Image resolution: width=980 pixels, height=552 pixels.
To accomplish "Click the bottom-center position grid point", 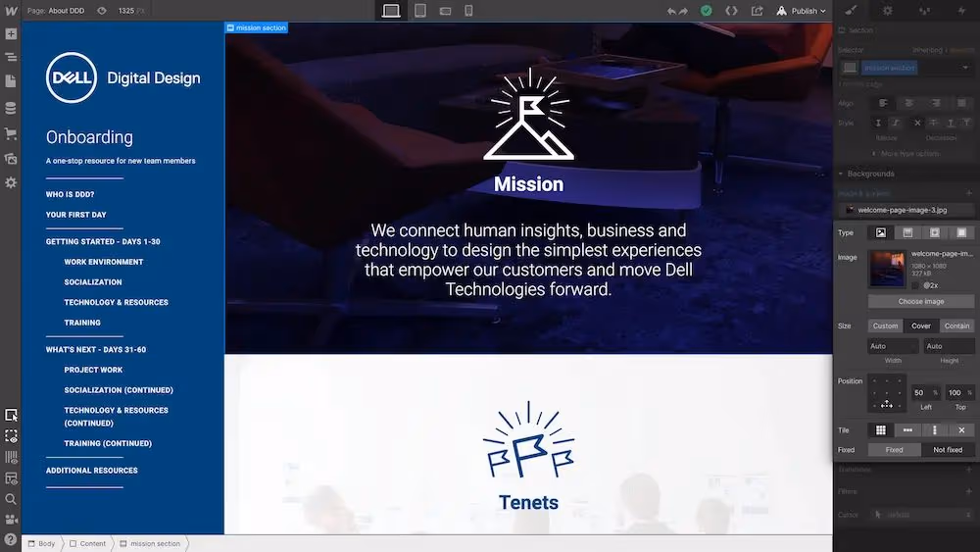I will [886, 405].
